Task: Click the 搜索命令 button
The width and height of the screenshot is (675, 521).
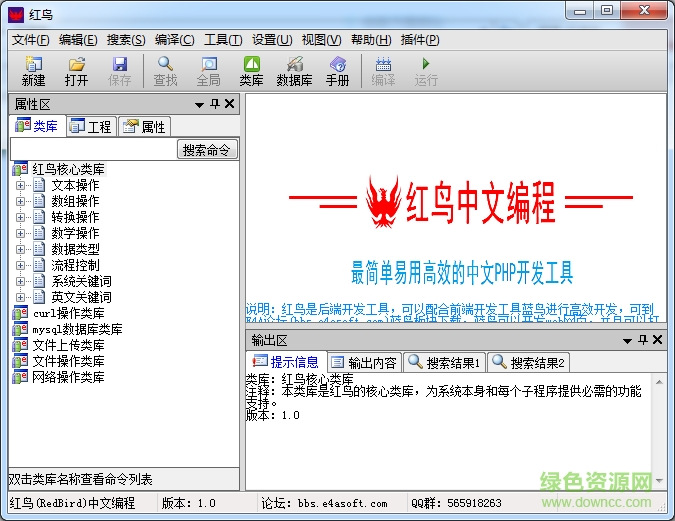Action: (207, 150)
